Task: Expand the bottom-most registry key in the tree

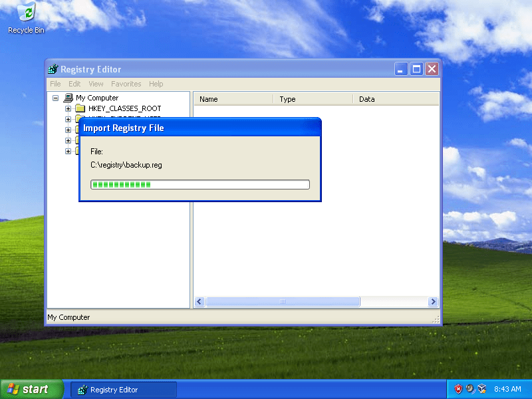Action: pyautogui.click(x=68, y=151)
